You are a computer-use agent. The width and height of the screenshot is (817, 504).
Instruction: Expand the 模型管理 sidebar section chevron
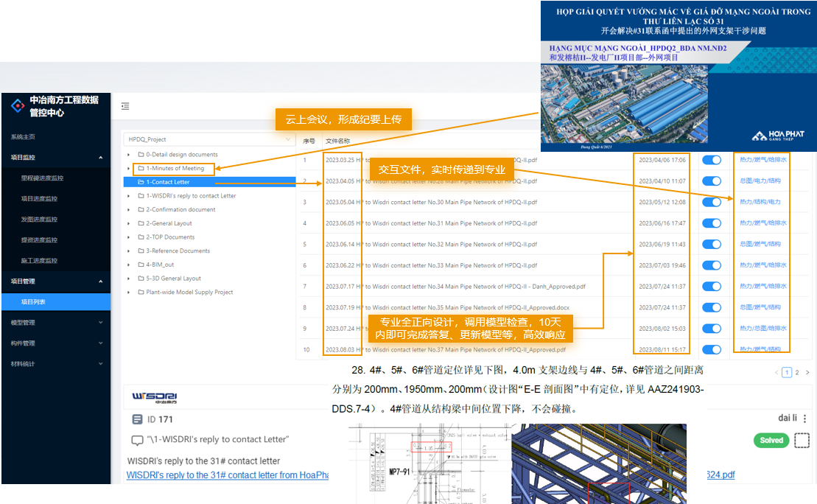pos(101,323)
